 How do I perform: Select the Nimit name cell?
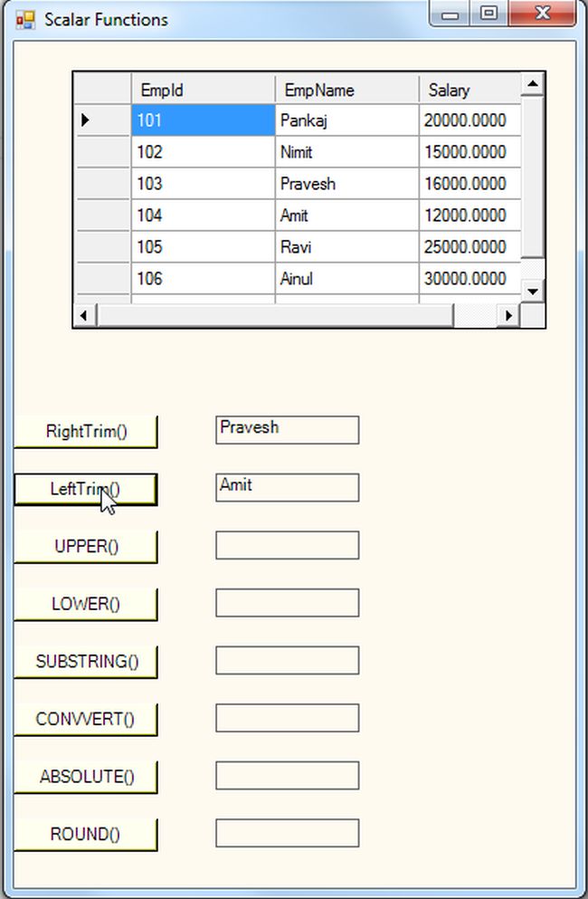347,152
